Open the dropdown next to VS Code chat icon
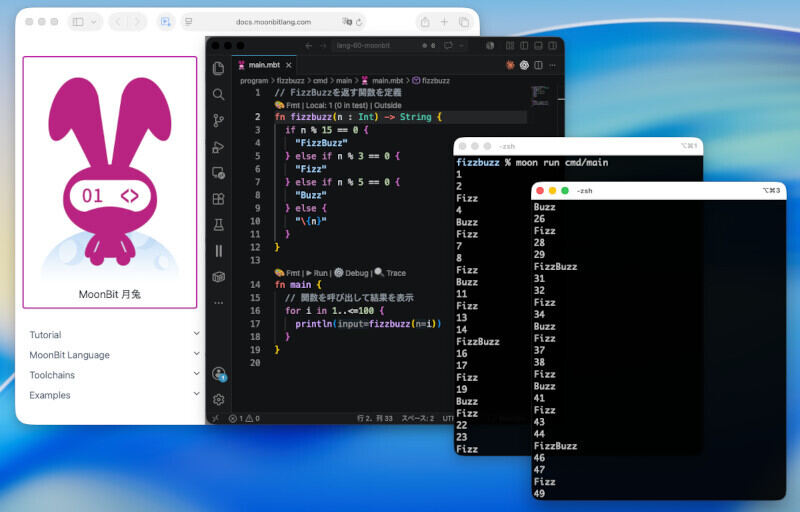 pyautogui.click(x=461, y=45)
